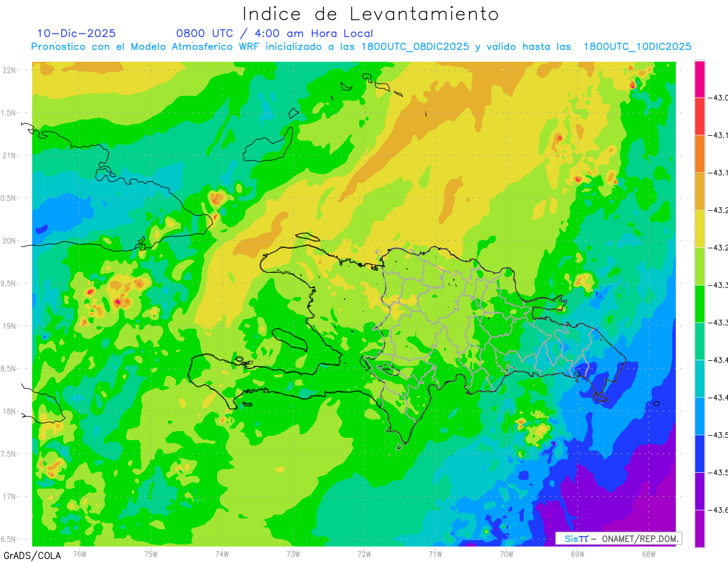The height and width of the screenshot is (562, 728).
Task: Click the magenta swatch at the top of the color bar
Action: (x=699, y=79)
